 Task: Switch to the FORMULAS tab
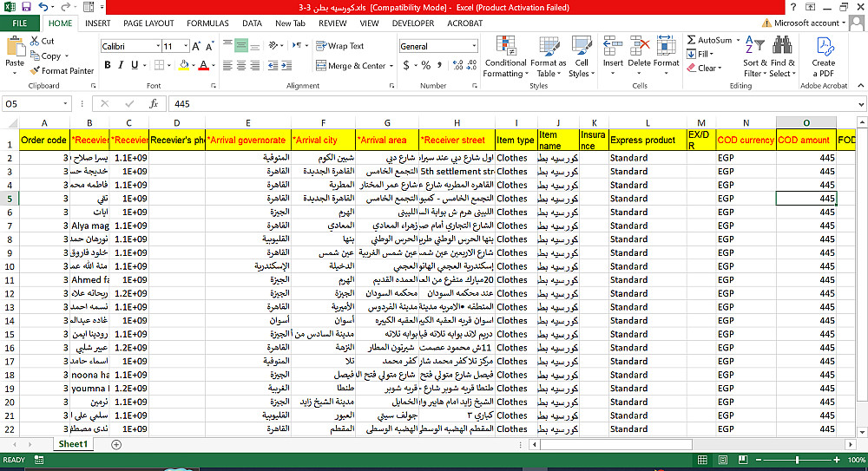[207, 23]
